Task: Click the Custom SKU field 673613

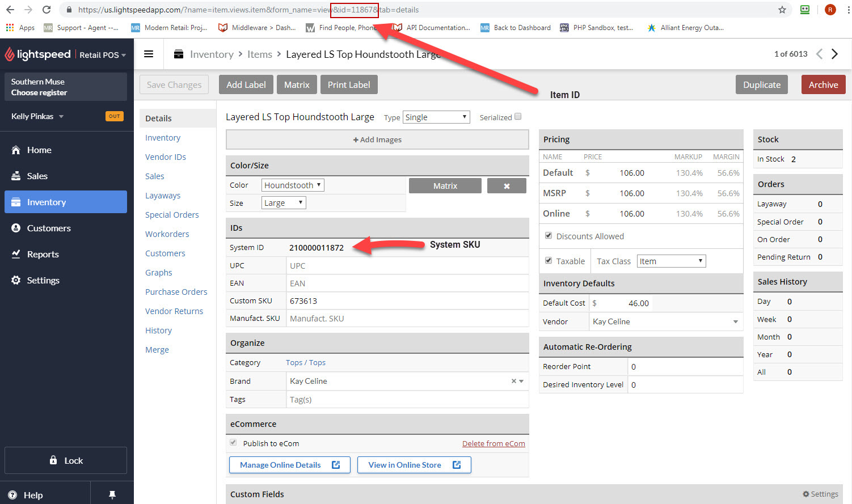Action: coord(407,300)
